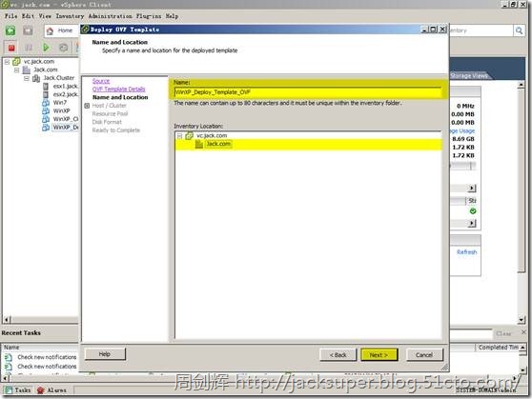Viewport: 532px width, 399px height.
Task: Open the Alarms panel in the status bar
Action: tap(51, 390)
